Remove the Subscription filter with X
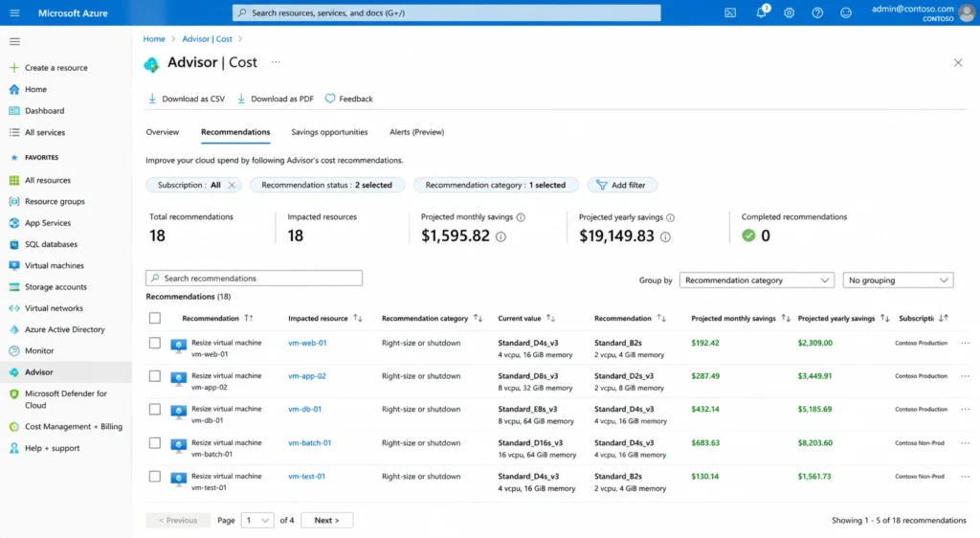980x538 pixels. click(x=232, y=185)
